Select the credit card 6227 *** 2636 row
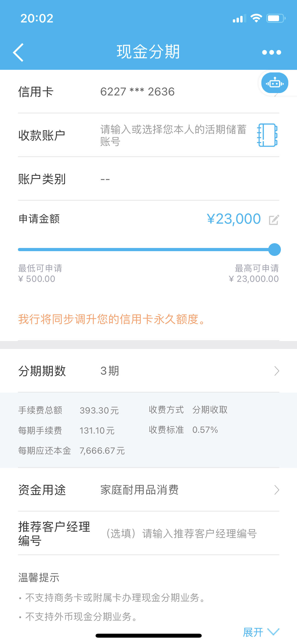 click(149, 92)
